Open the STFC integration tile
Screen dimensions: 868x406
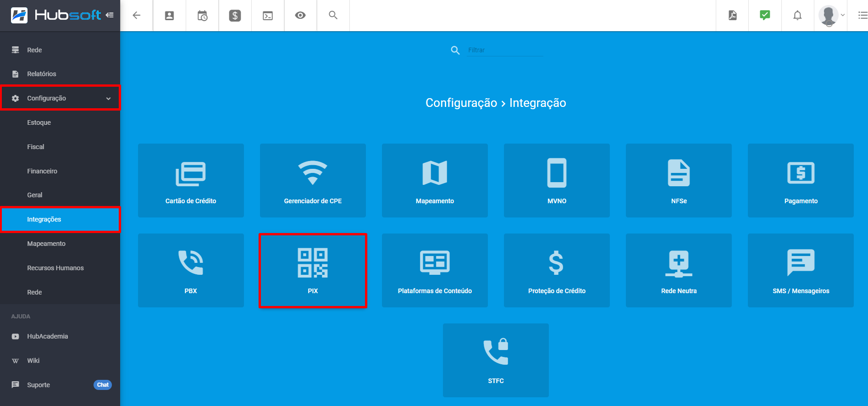496,360
